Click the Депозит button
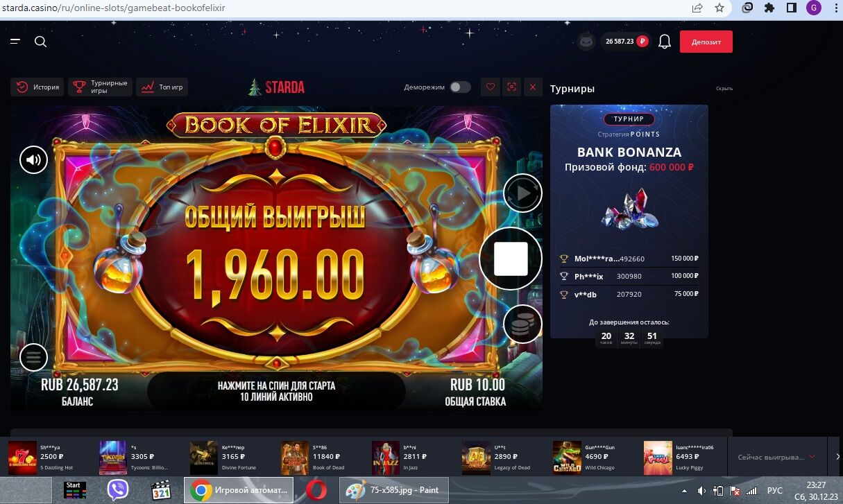The width and height of the screenshot is (843, 504). pos(706,42)
